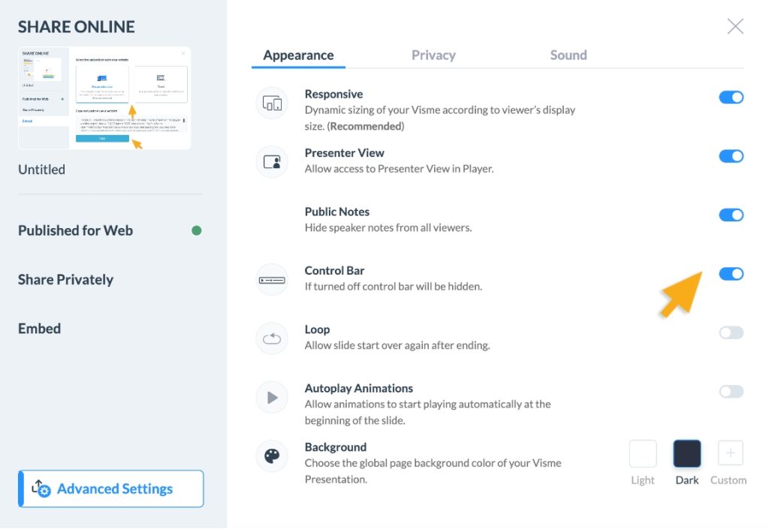Click the gear icon on Advanced Settings
The width and height of the screenshot is (769, 532).
[x=45, y=488]
